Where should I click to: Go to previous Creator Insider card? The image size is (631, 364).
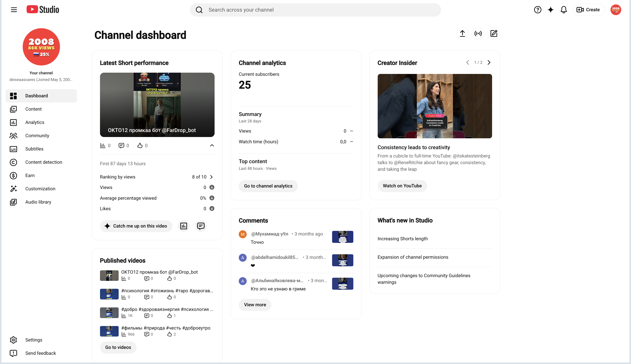[467, 63]
